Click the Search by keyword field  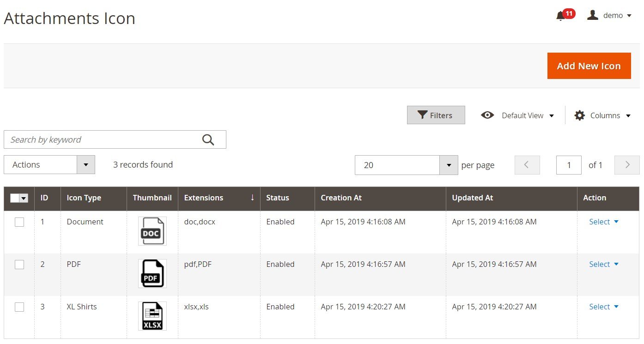(x=115, y=139)
